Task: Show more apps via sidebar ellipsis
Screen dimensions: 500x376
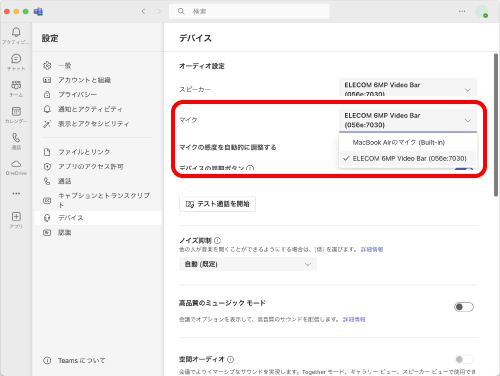Action: point(16,193)
